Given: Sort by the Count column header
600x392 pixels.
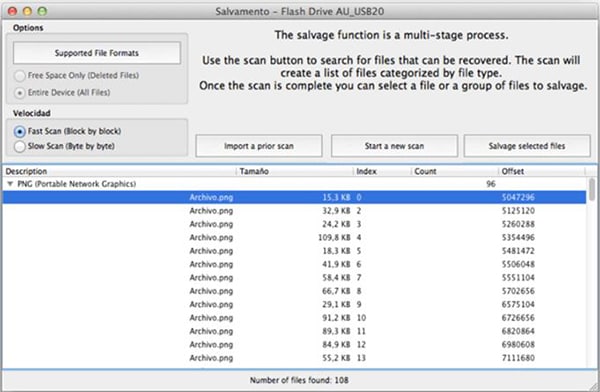Looking at the screenshot, I should 455,171.
